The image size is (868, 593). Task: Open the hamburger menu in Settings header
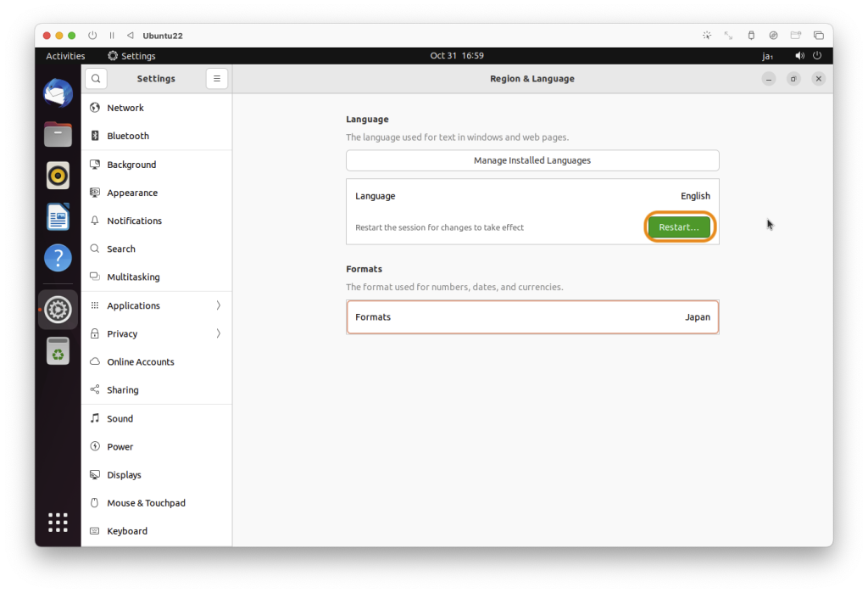tap(217, 79)
